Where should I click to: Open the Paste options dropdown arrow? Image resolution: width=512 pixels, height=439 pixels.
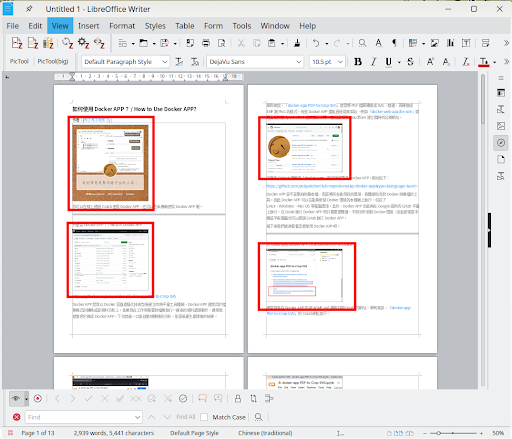[x=282, y=43]
